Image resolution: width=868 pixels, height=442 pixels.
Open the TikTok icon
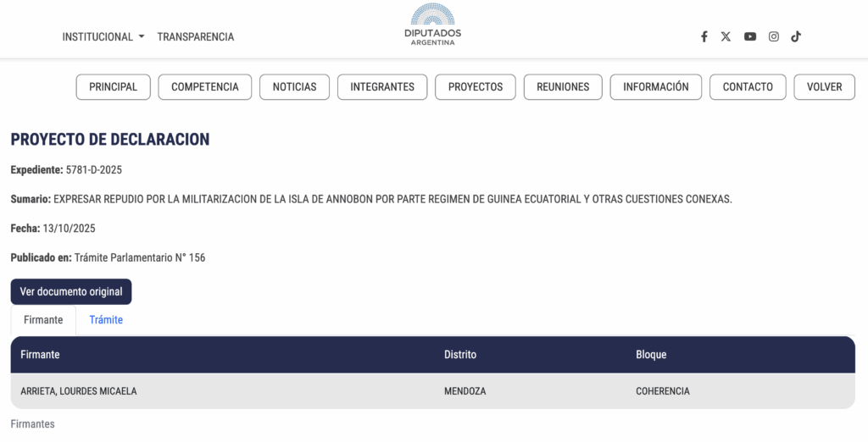(796, 36)
